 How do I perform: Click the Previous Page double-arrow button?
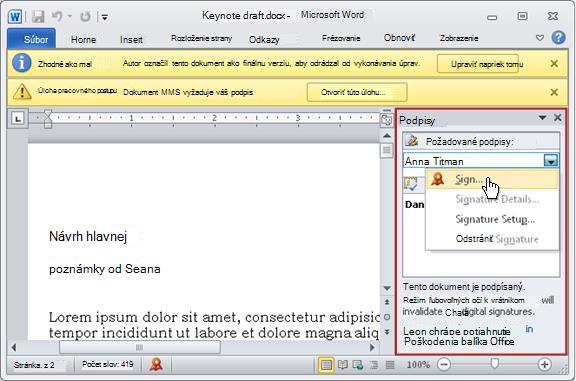point(387,302)
